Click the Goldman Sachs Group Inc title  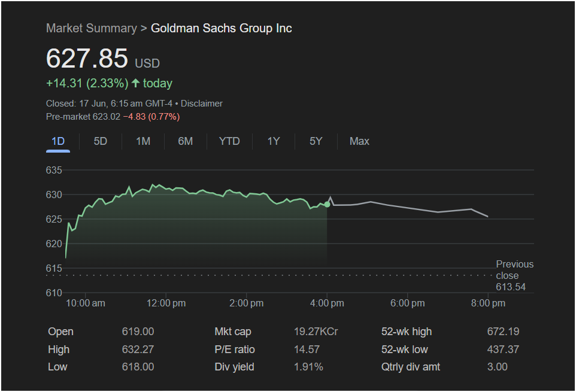pyautogui.click(x=222, y=28)
